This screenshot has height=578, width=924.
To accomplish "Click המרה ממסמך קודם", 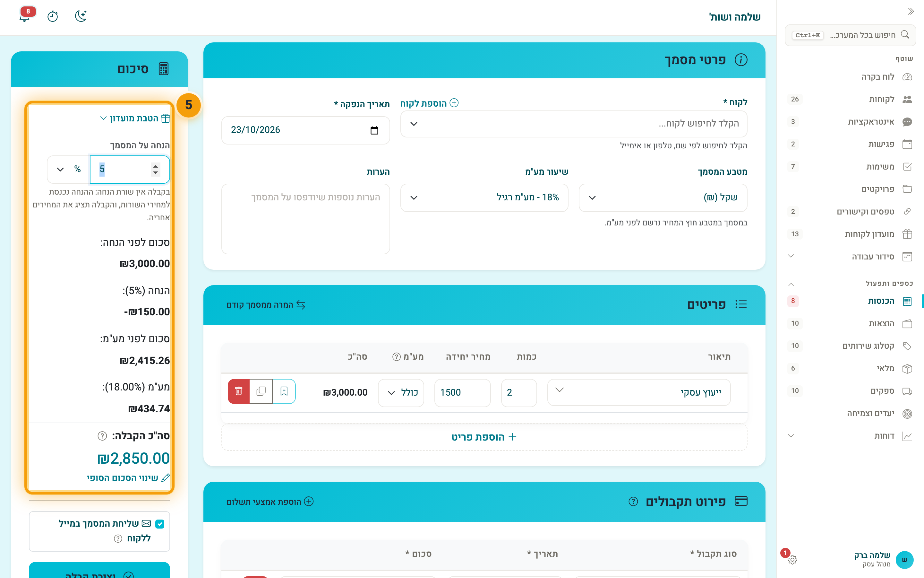I will coord(266,305).
